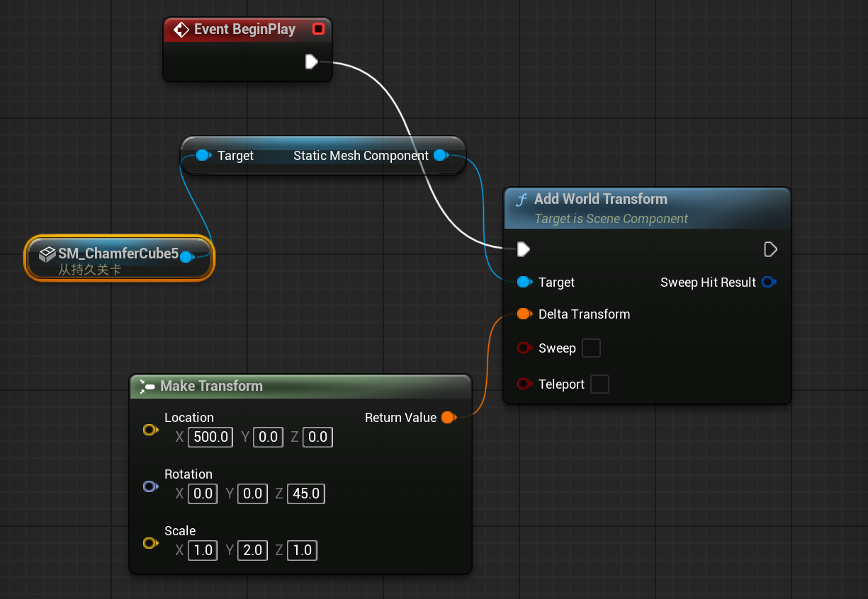Select the Make Transform node title

[211, 386]
